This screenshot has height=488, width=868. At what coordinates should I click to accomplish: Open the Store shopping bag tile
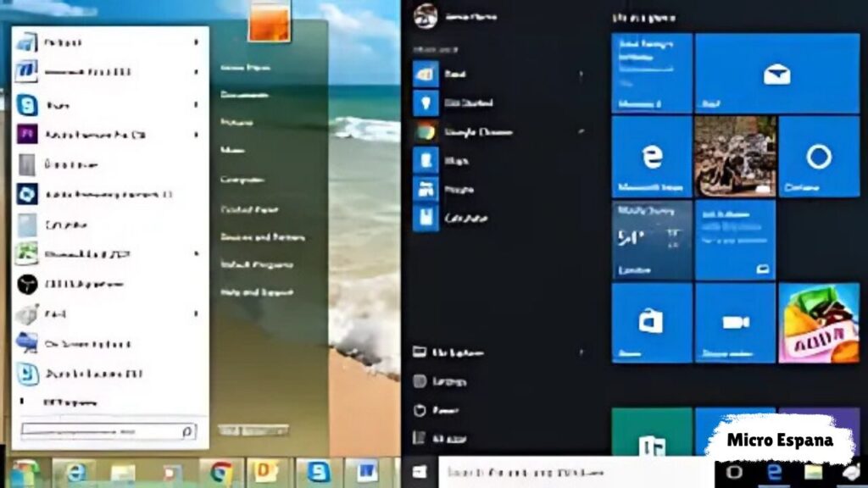(652, 323)
